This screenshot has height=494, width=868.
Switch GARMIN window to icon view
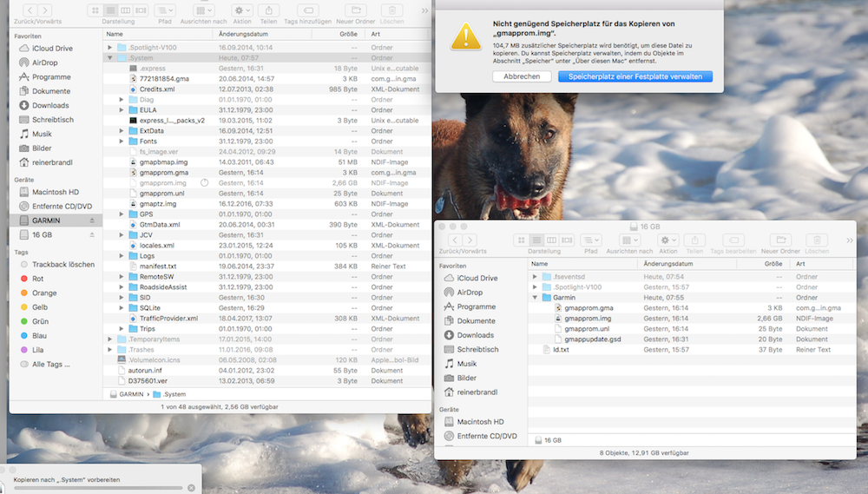pos(95,10)
